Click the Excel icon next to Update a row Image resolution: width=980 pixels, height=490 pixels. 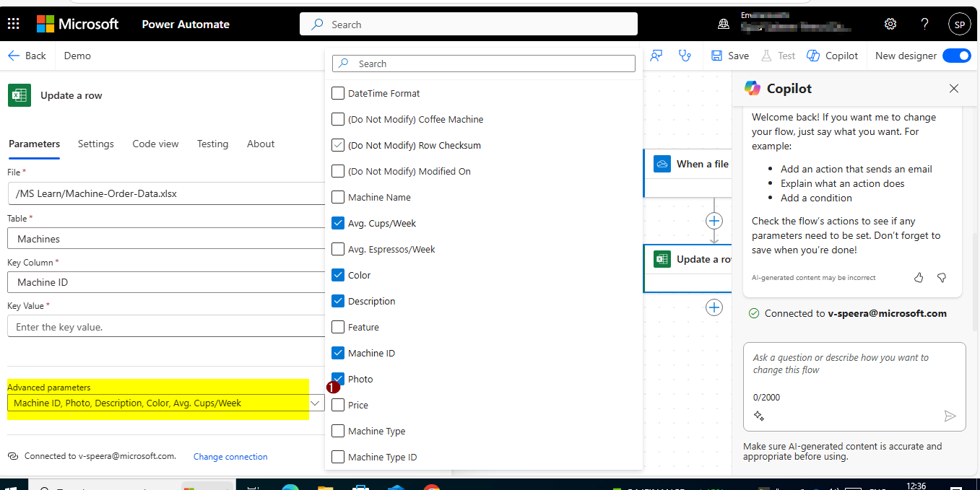[x=19, y=95]
